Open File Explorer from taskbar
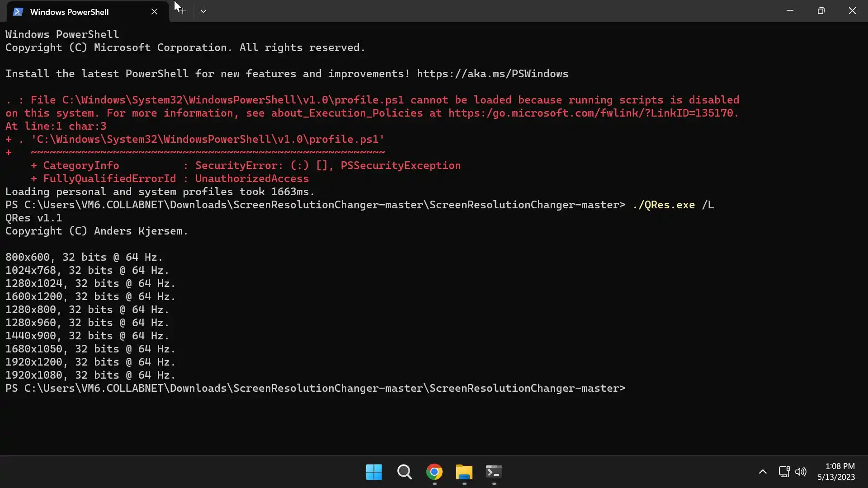 click(464, 472)
